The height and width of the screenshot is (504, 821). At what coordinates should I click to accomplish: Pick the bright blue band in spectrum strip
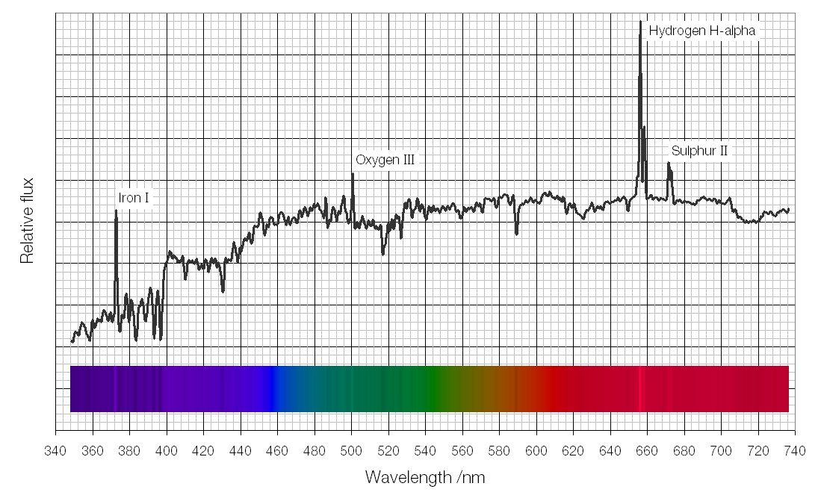coord(273,388)
